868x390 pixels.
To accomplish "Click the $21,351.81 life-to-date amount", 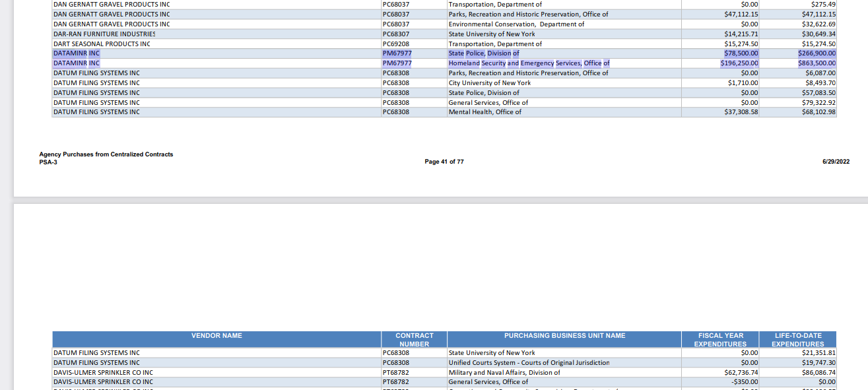I will [818, 353].
